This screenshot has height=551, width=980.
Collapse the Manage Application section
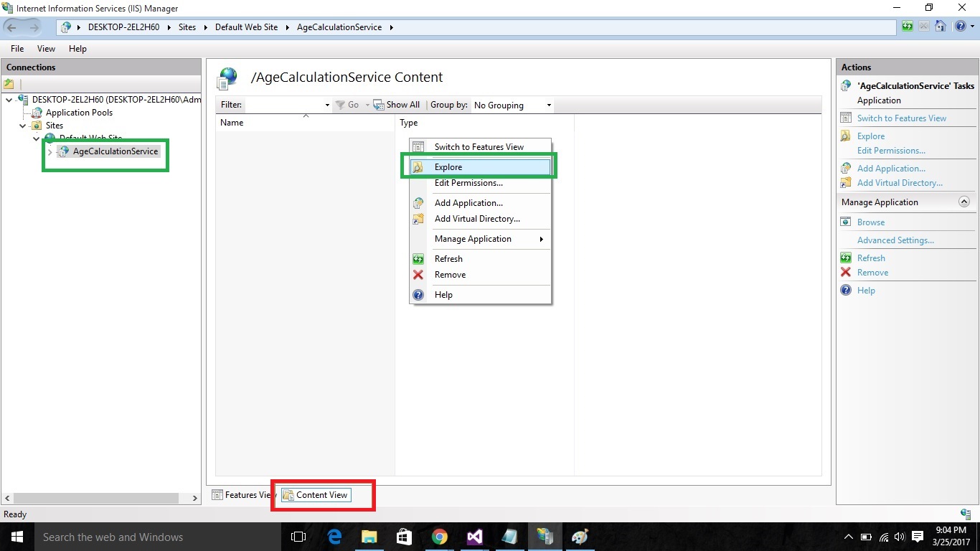click(964, 202)
